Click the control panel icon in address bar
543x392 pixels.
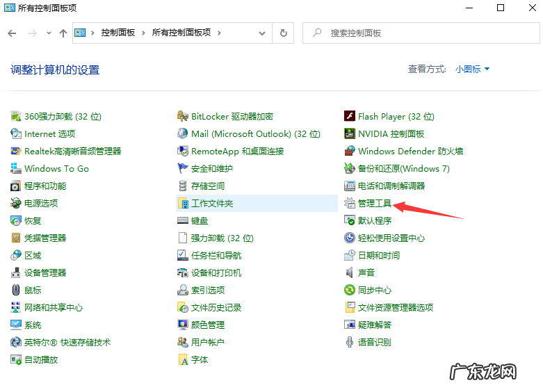[x=80, y=33]
